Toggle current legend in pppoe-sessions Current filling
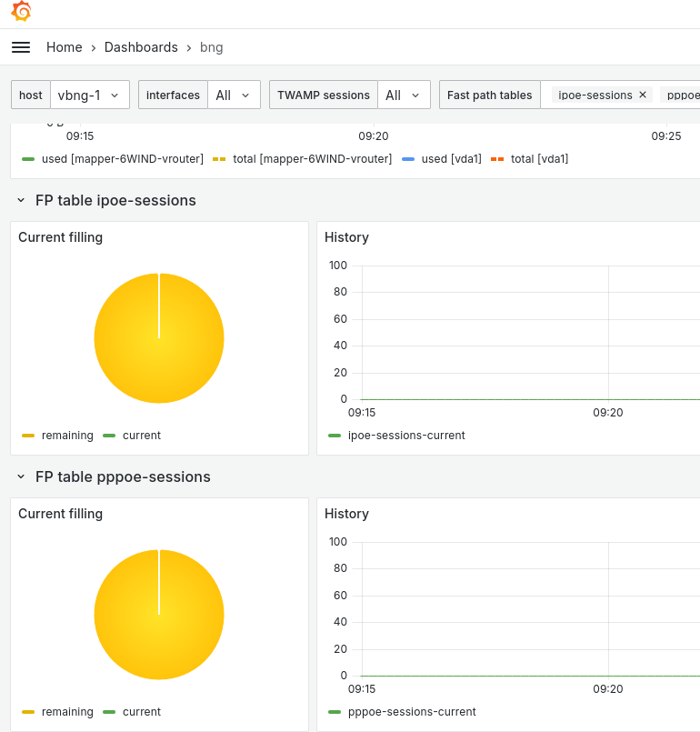Screen dimensions: 700x732 pos(142,711)
